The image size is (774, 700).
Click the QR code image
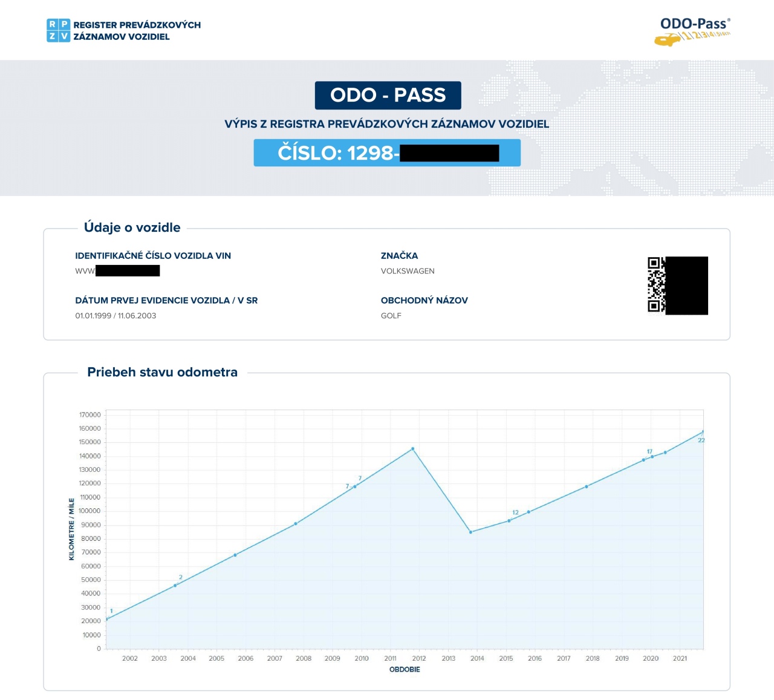(x=678, y=286)
